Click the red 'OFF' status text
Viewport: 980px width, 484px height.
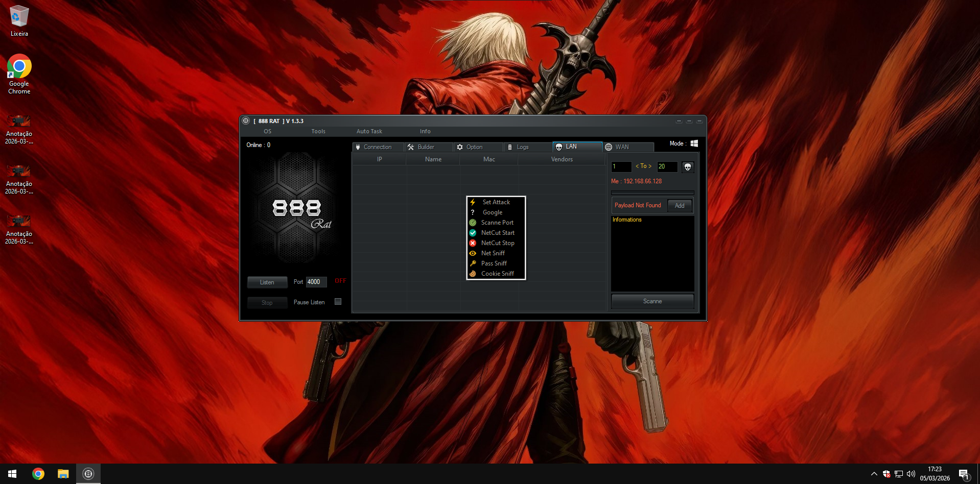340,281
